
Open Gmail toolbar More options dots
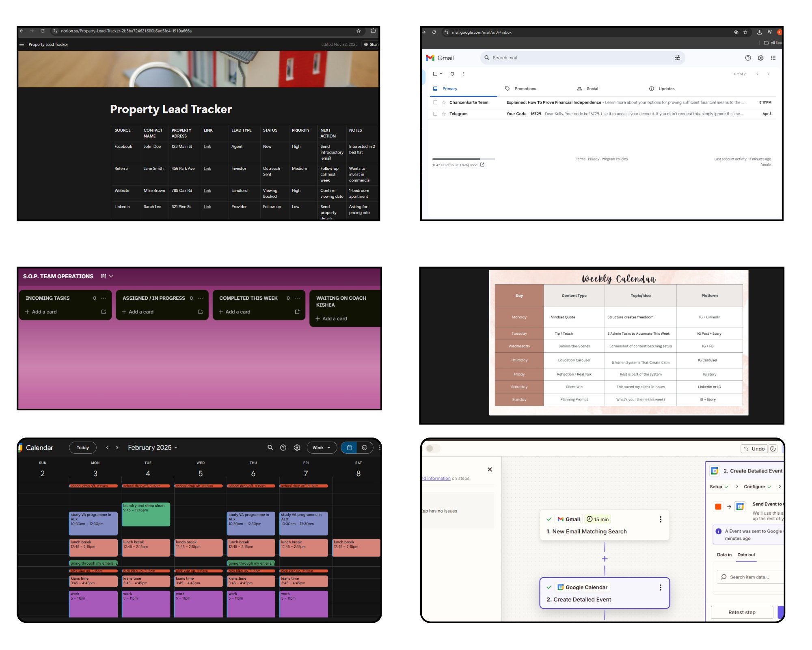click(464, 74)
